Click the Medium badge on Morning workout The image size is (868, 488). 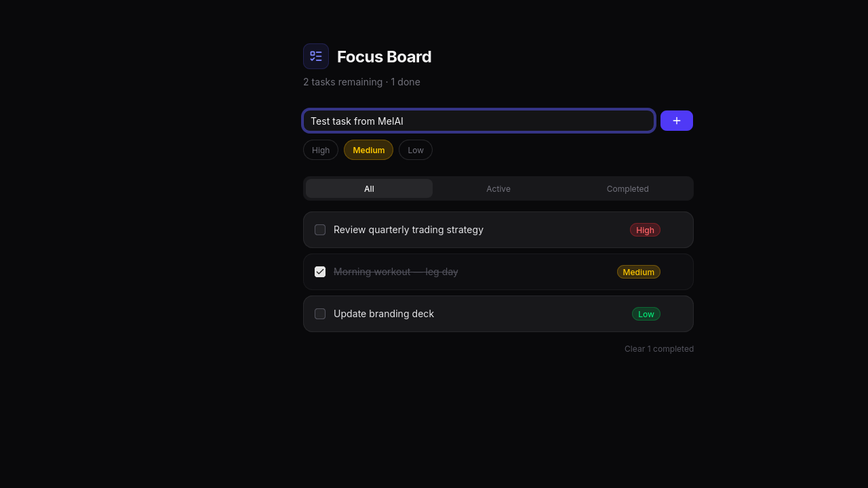[638, 272]
